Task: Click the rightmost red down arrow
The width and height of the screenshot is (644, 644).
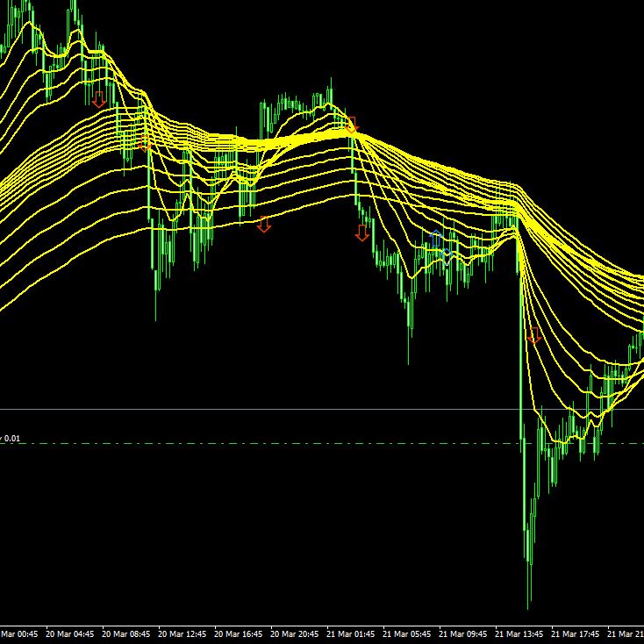Action: pos(534,334)
